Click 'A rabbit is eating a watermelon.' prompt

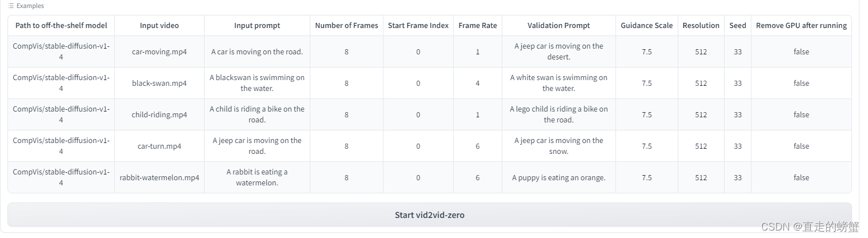coord(257,177)
